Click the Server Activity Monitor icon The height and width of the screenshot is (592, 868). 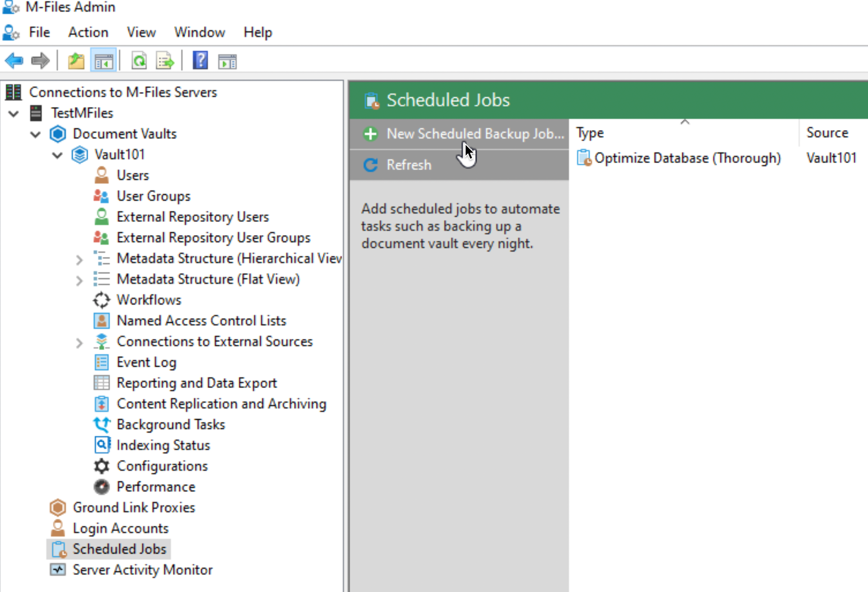[x=57, y=570]
